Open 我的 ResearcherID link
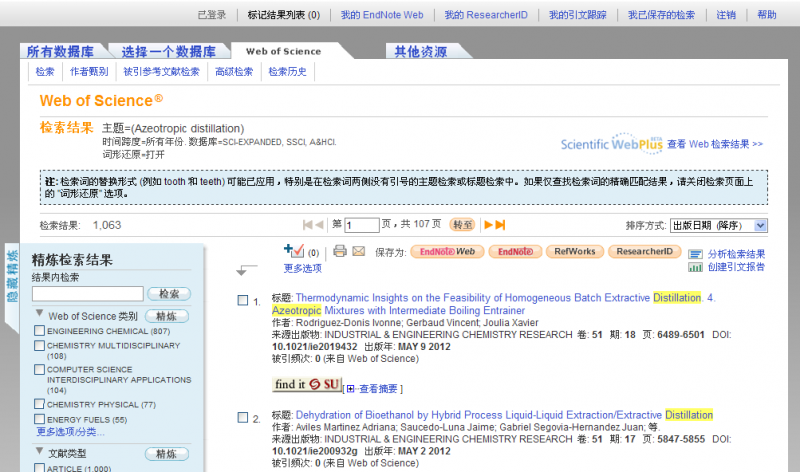Screen dimensions: 800x472 486,15
